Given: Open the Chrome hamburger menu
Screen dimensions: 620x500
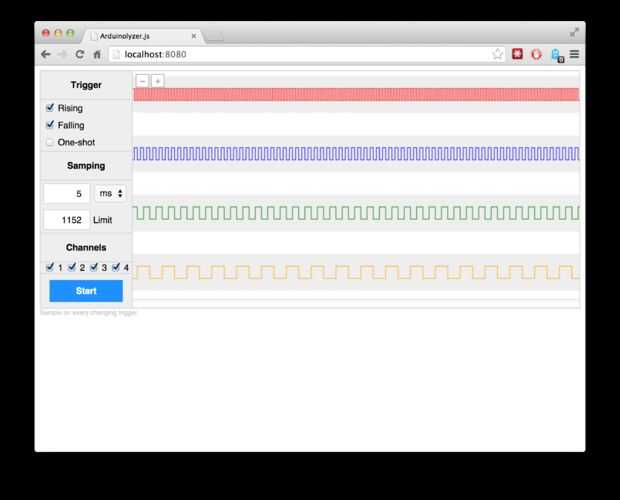Looking at the screenshot, I should pos(575,54).
